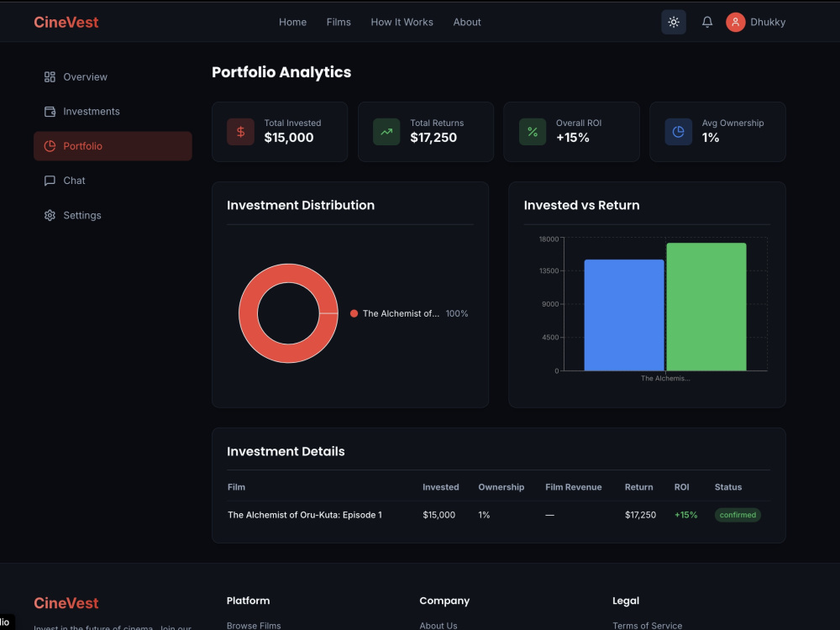Screen dimensions: 840x630
Task: Click the CineVest header logo
Action: click(66, 22)
